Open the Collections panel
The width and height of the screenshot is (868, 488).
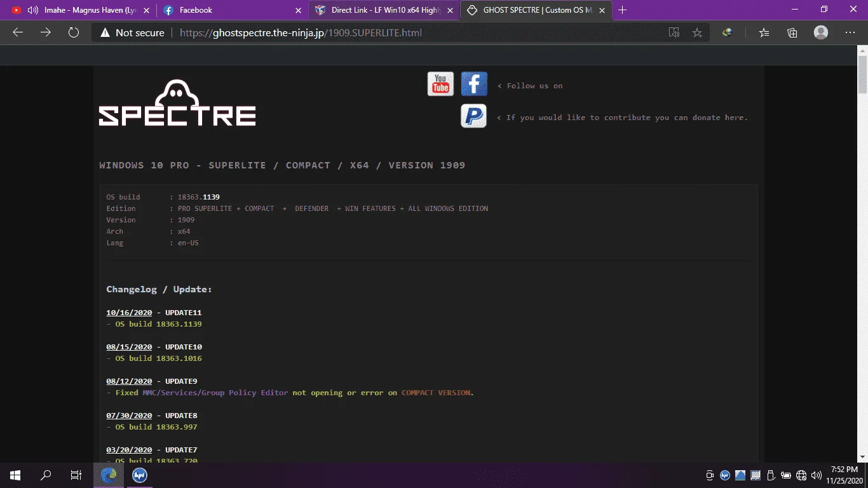point(792,33)
